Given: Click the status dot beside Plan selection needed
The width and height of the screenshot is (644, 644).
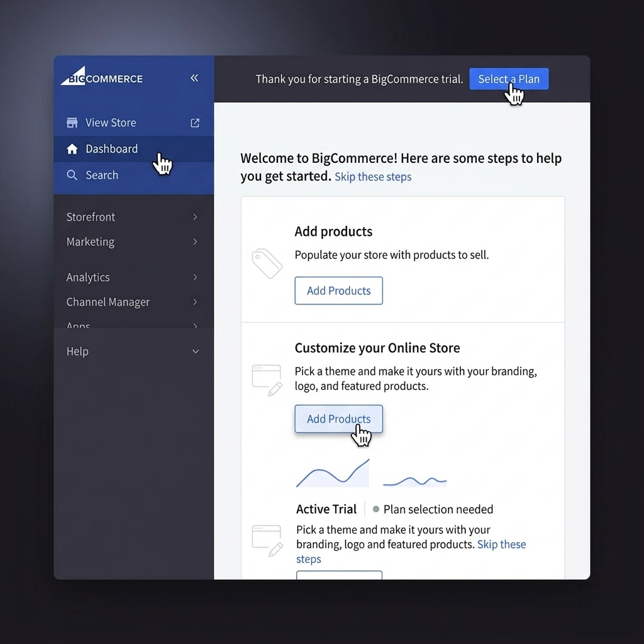Looking at the screenshot, I should coord(376,509).
